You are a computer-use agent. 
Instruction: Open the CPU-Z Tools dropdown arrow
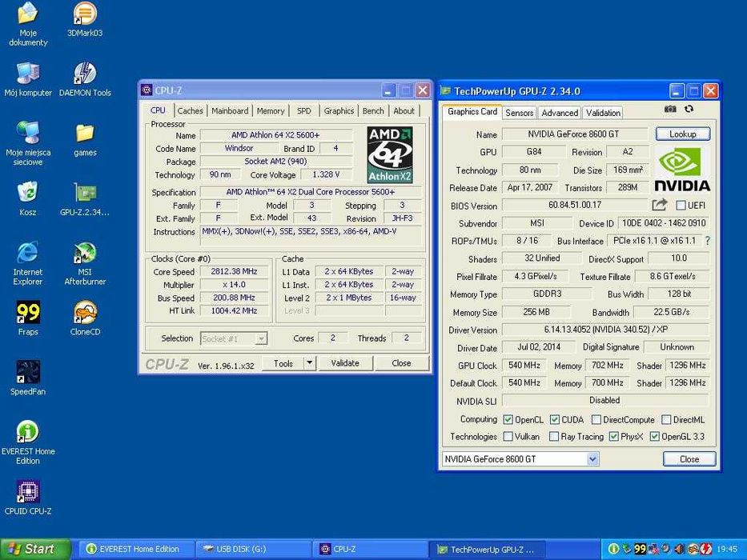310,363
